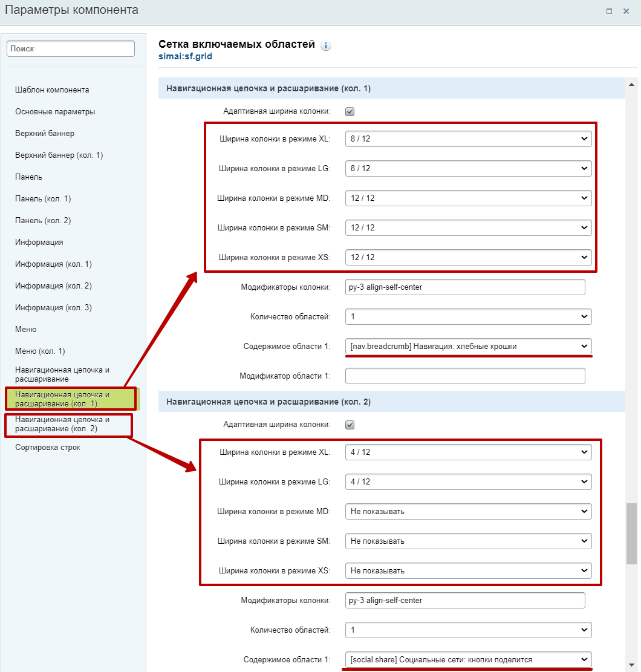
Task: Open SM width dropdown showing Не показывать
Action: click(x=468, y=541)
